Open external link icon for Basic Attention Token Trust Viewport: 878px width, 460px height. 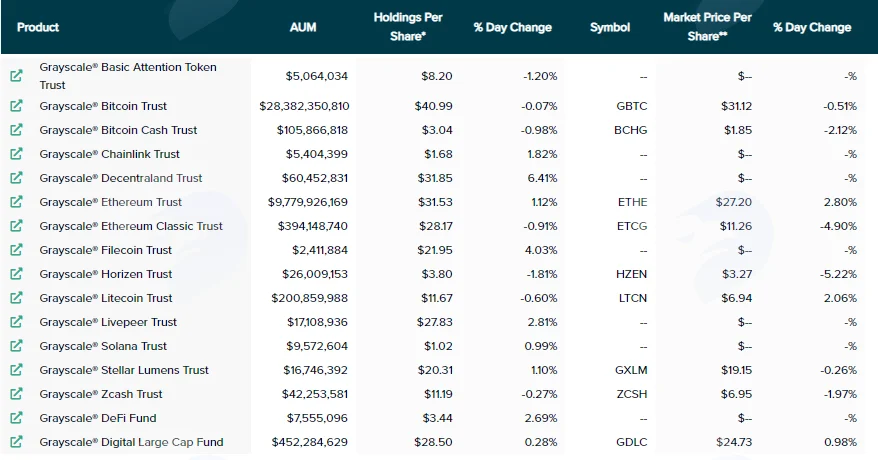pyautogui.click(x=16, y=75)
